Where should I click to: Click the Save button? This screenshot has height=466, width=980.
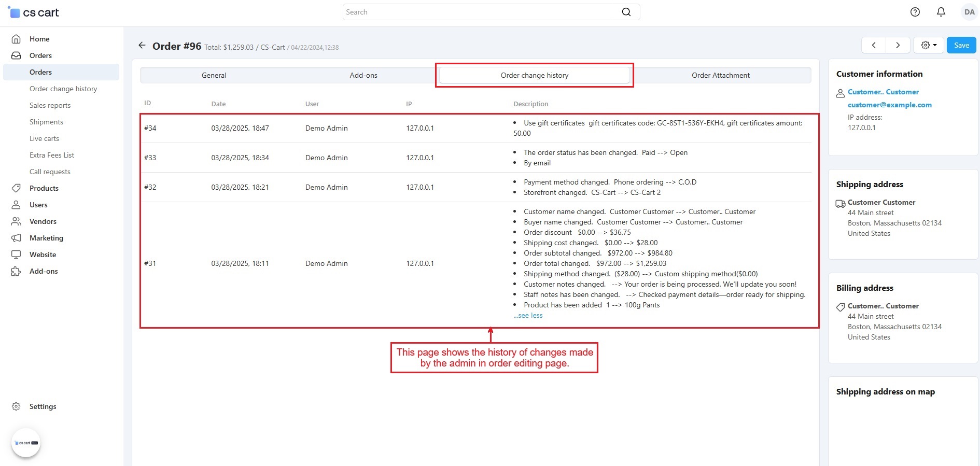coord(961,45)
